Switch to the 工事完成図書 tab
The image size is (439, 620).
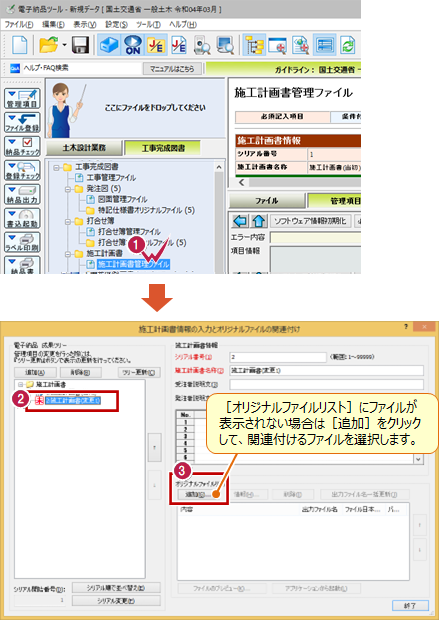[x=163, y=148]
